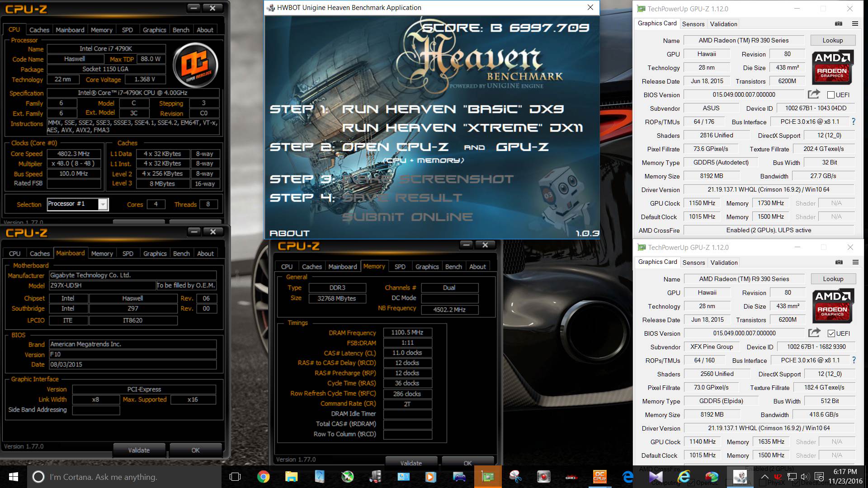Click the OC logo in the CPU-Z CPU tab
868x488 pixels.
tap(196, 66)
